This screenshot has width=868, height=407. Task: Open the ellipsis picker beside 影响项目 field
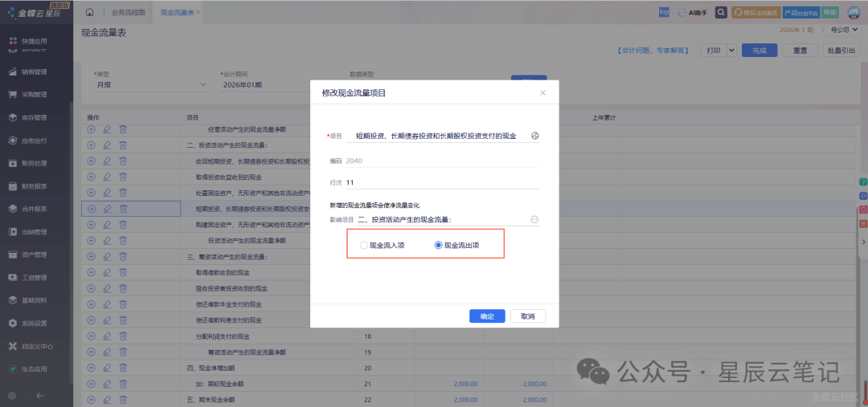(534, 219)
